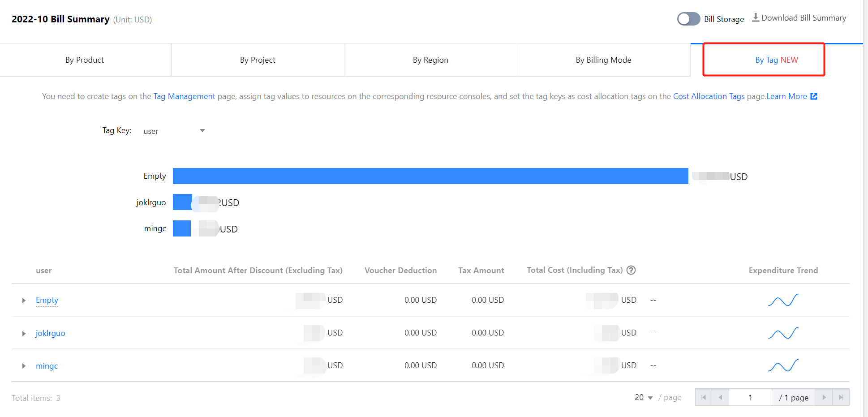The image size is (868, 417).
Task: Click the help icon beside Total Cost (Including Tax)
Action: 631,270
